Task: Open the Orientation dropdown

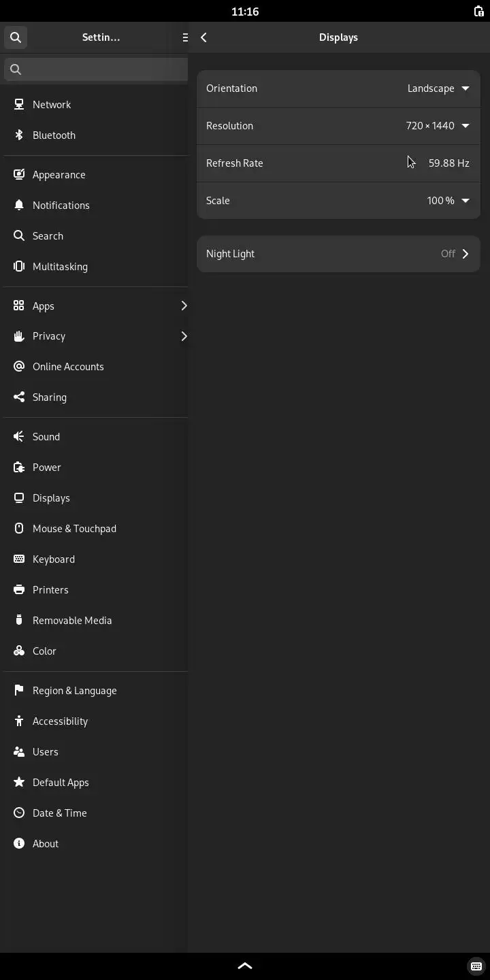Action: click(438, 88)
